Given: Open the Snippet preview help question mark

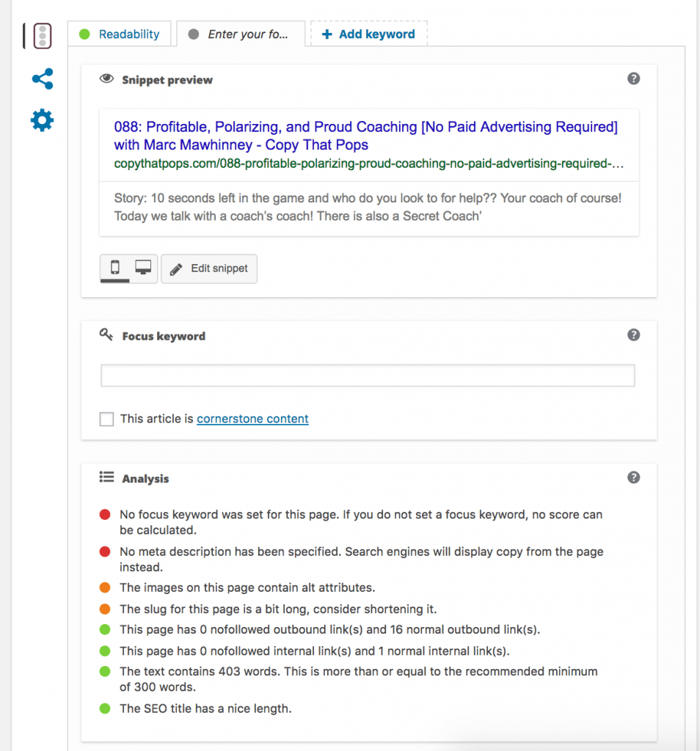Looking at the screenshot, I should coord(634,78).
